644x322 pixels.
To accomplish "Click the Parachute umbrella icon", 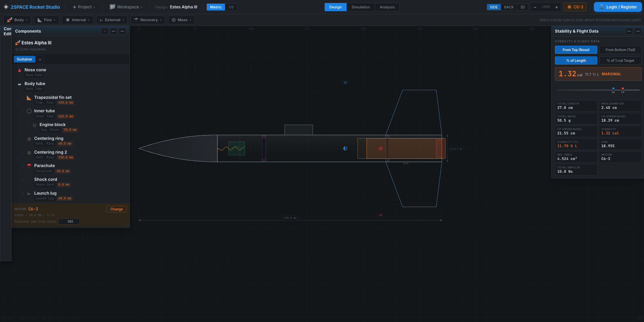I will (29, 166).
